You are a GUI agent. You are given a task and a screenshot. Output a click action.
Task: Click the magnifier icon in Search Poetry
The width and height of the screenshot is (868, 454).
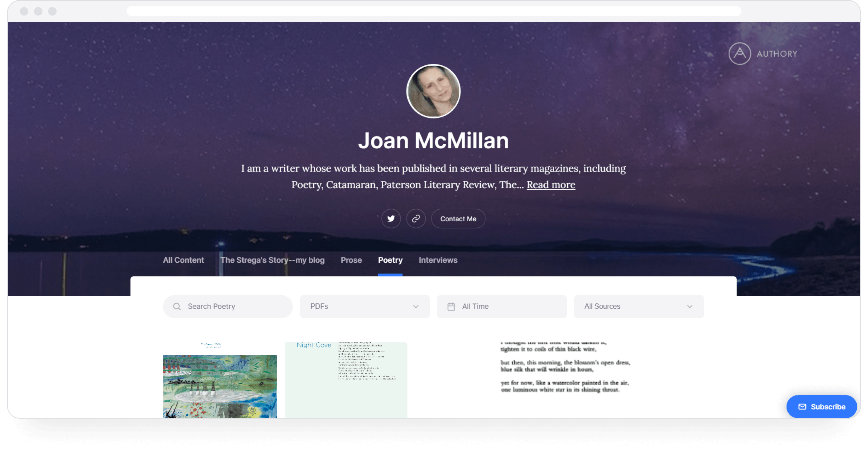coord(177,306)
